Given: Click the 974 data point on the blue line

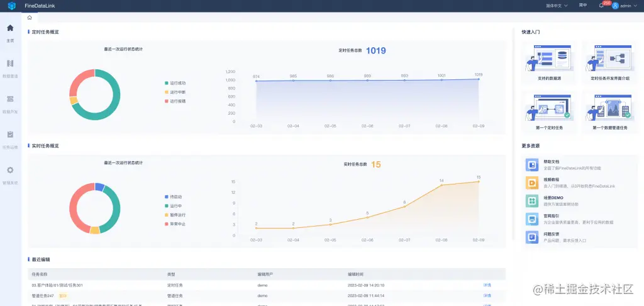Looking at the screenshot, I should pos(257,81).
